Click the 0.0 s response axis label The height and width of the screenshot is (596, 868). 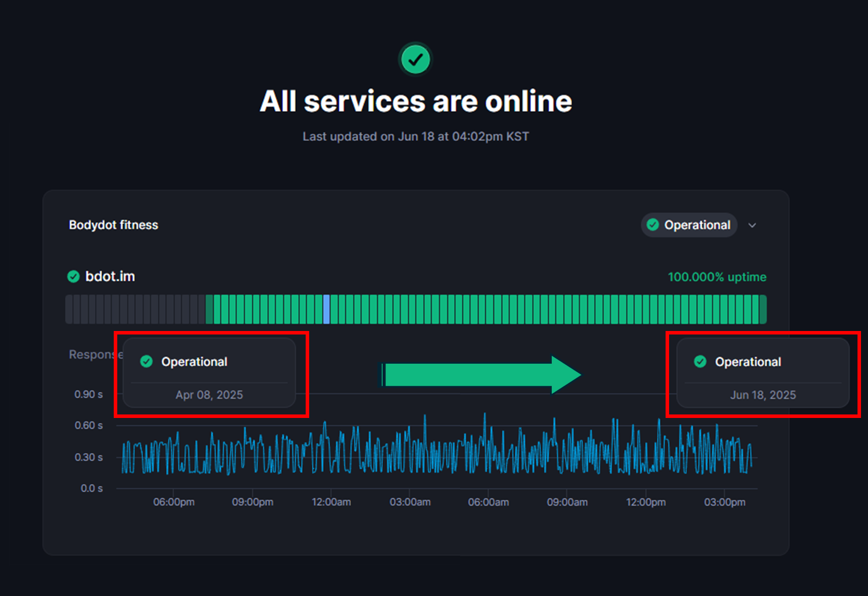click(x=92, y=488)
